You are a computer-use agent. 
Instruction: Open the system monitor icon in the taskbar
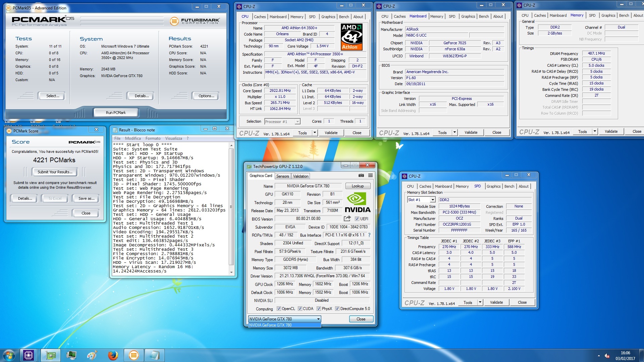[71, 355]
